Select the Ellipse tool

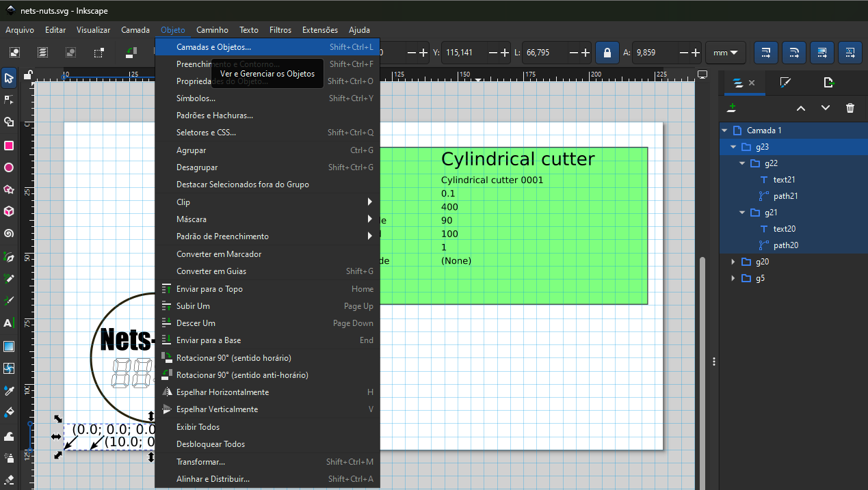(x=9, y=167)
